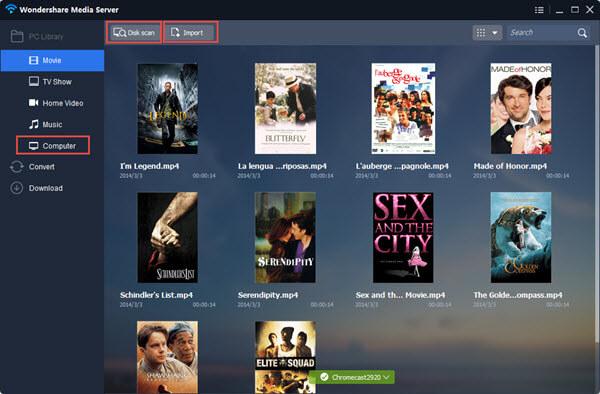
Task: Select the Sex and the City poster
Action: [403, 238]
